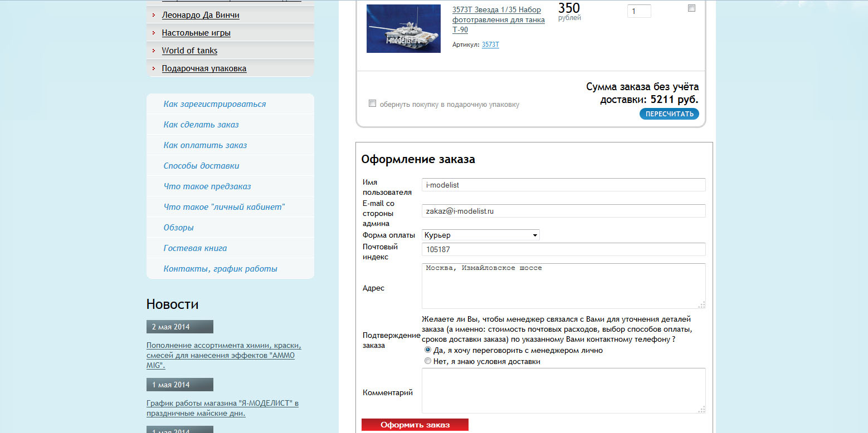Image resolution: width=868 pixels, height=433 pixels.
Task: Click the Оформление заказа heading
Action: [x=418, y=159]
